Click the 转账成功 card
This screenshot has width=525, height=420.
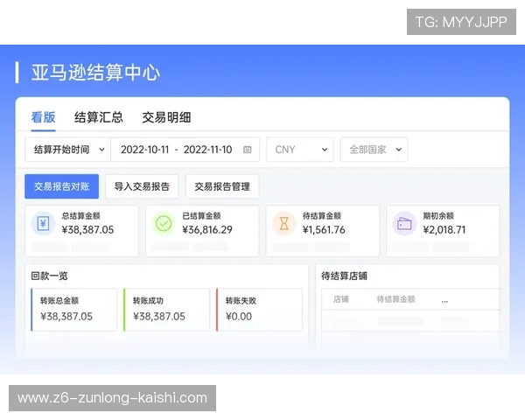166,310
